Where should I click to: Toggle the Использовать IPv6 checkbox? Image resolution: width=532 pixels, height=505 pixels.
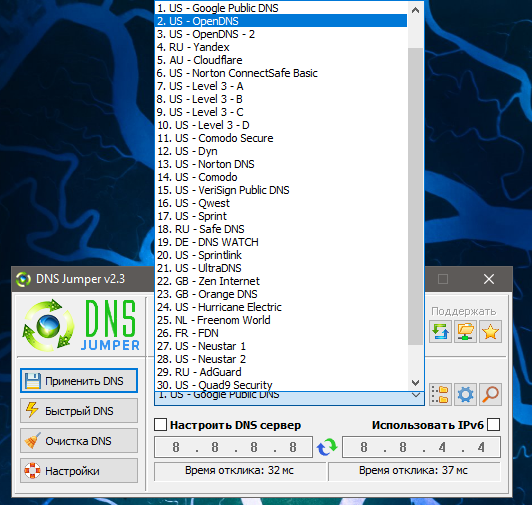(x=493, y=425)
